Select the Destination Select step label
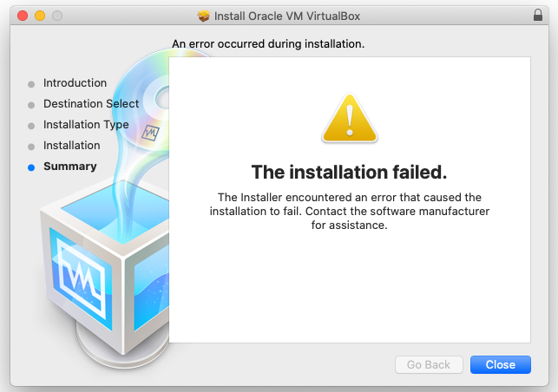558x392 pixels. pos(90,104)
